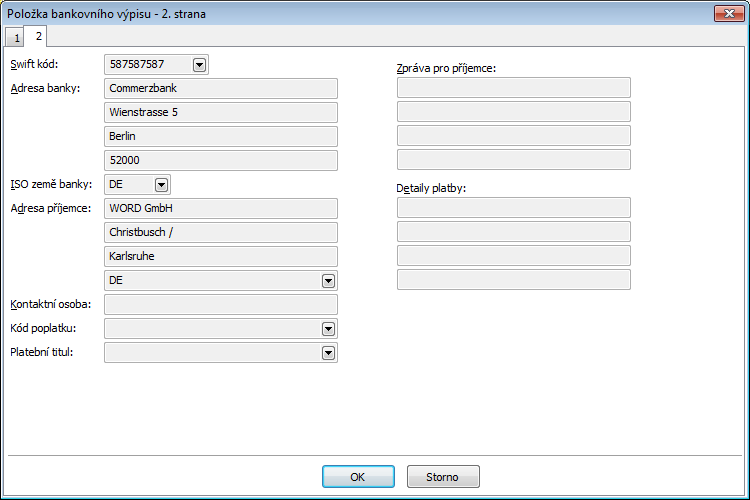750x500 pixels.
Task: Expand the Kód poplatku dropdown
Action: click(328, 328)
